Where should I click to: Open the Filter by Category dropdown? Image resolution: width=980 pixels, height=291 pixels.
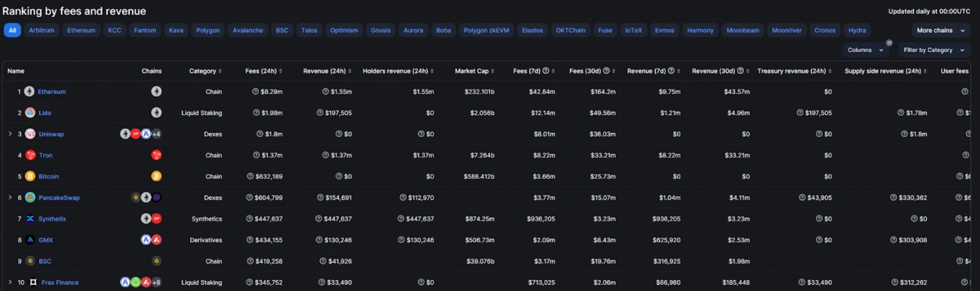934,50
